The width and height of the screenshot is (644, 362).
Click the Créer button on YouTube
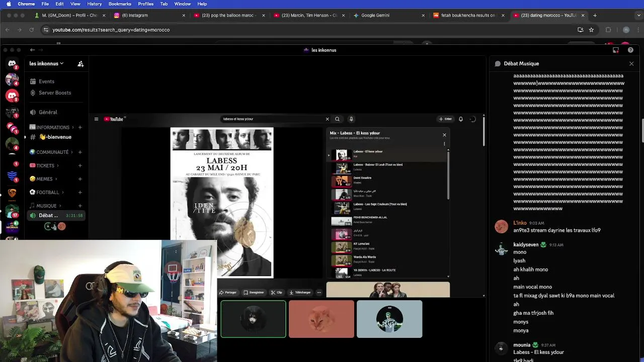[x=445, y=119]
